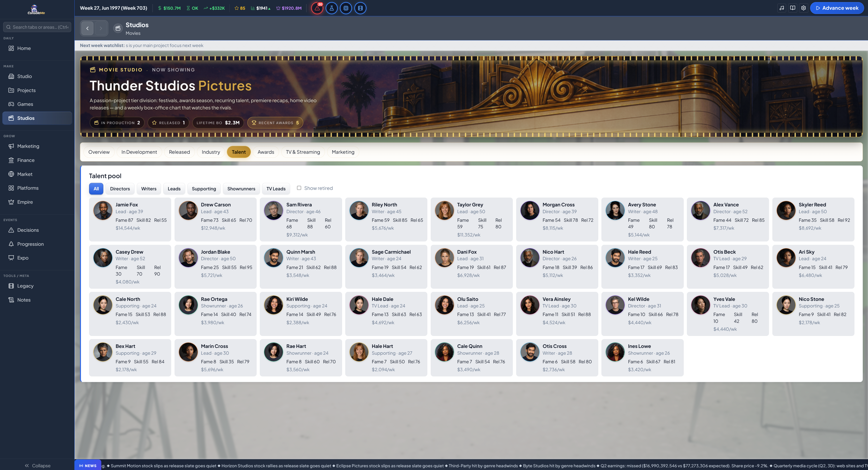Filter talent pool by Showrunners
The height and width of the screenshot is (470, 868).
tap(241, 189)
